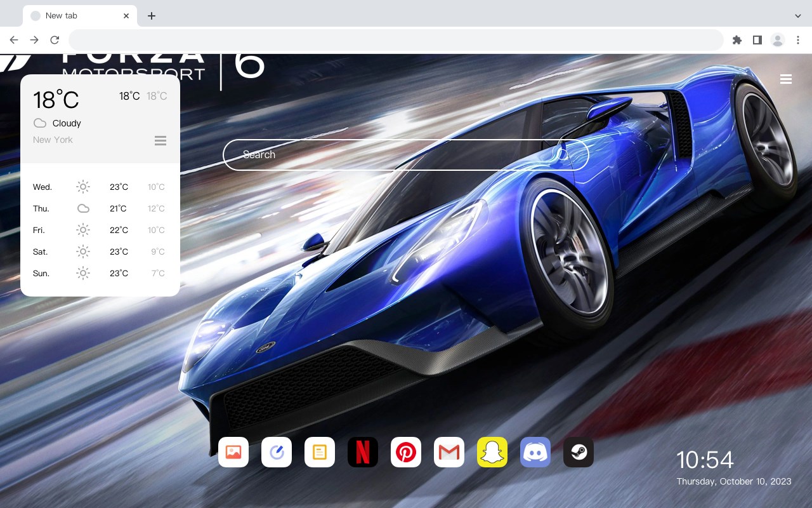This screenshot has width=812, height=508.
Task: Toggle the browser side panel
Action: 757,40
